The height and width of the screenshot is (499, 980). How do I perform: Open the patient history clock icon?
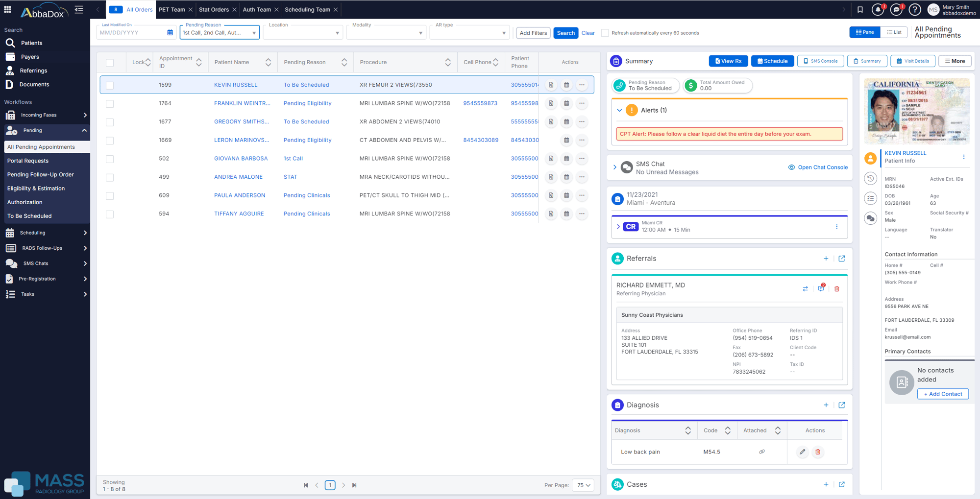click(x=870, y=178)
